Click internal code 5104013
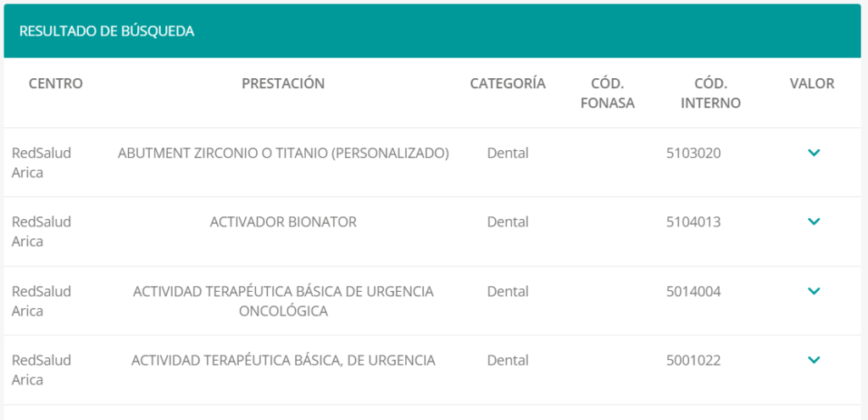Viewport: 868px width, 420px height. 693,222
